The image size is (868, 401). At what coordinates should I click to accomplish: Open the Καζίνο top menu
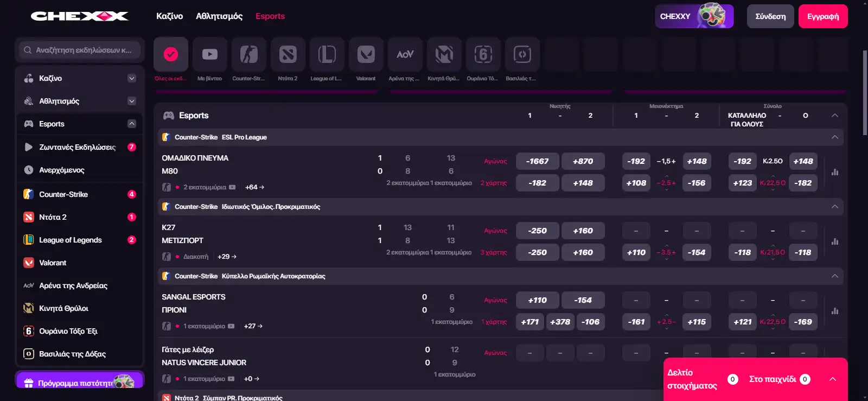point(170,16)
